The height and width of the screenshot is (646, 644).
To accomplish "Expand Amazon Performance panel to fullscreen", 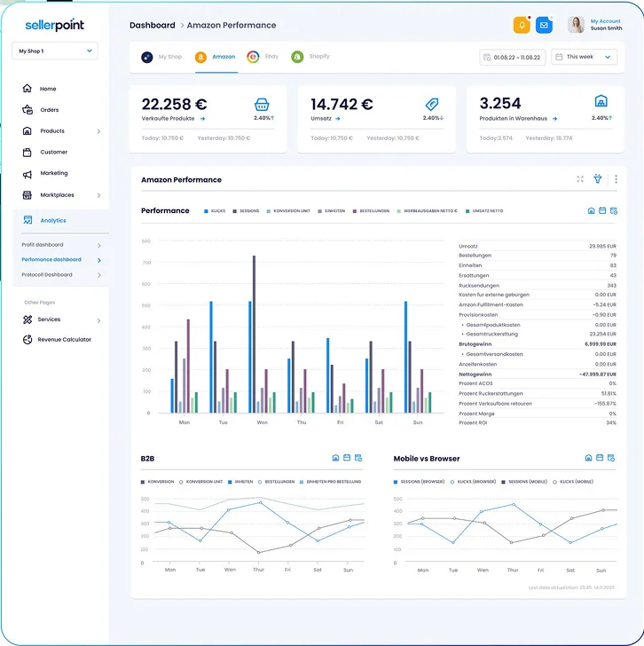I will (580, 179).
